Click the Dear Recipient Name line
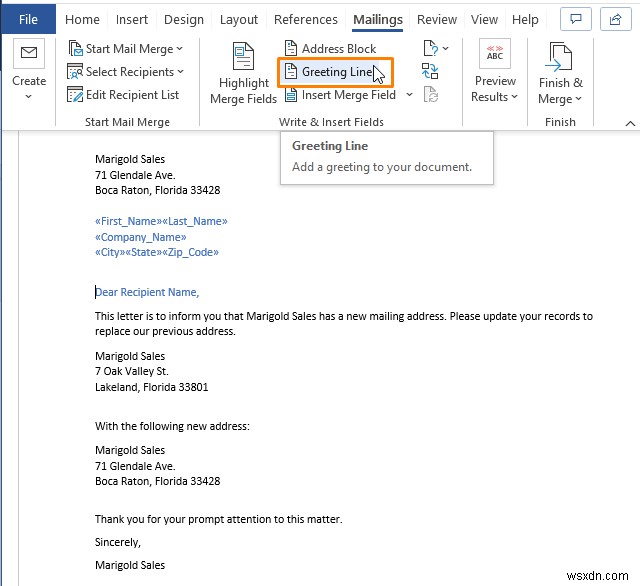Screen dimensions: 640x586 147,292
